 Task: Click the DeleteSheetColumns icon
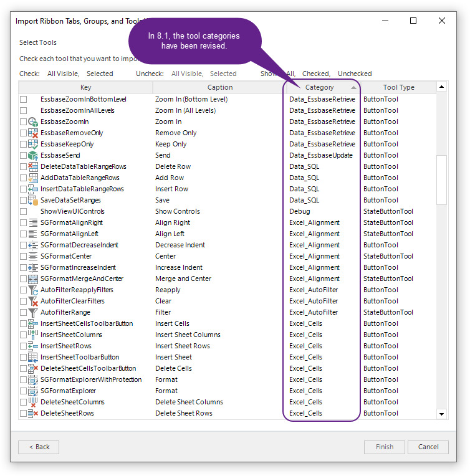(33, 402)
